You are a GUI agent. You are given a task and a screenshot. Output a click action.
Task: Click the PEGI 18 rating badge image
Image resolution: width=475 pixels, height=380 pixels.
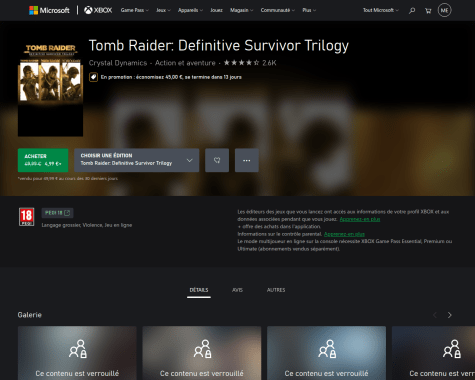pyautogui.click(x=26, y=217)
